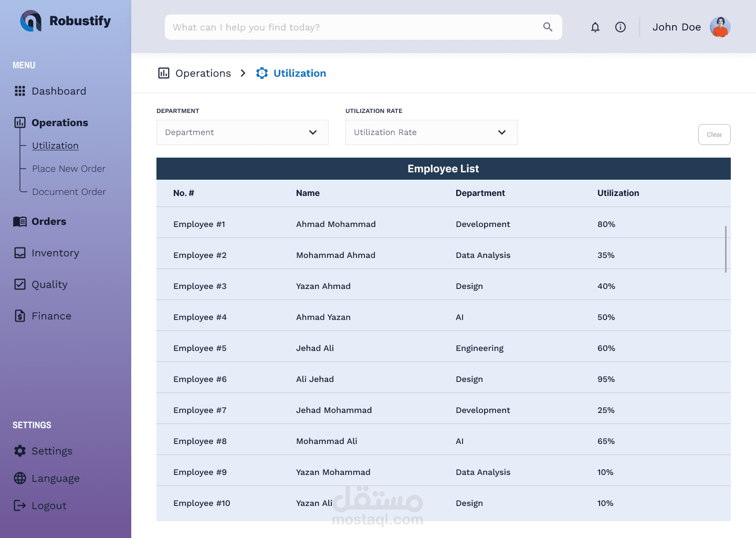Click the employee list scrollbar
The width and height of the screenshot is (756, 538).
click(726, 249)
